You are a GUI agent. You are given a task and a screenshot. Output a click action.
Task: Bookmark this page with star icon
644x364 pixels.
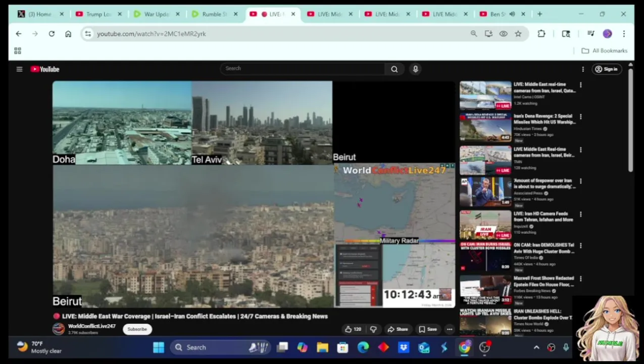518,34
